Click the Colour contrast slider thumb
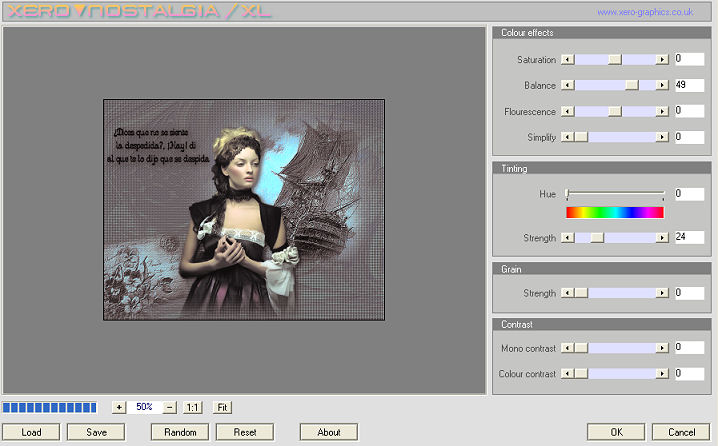 (581, 374)
